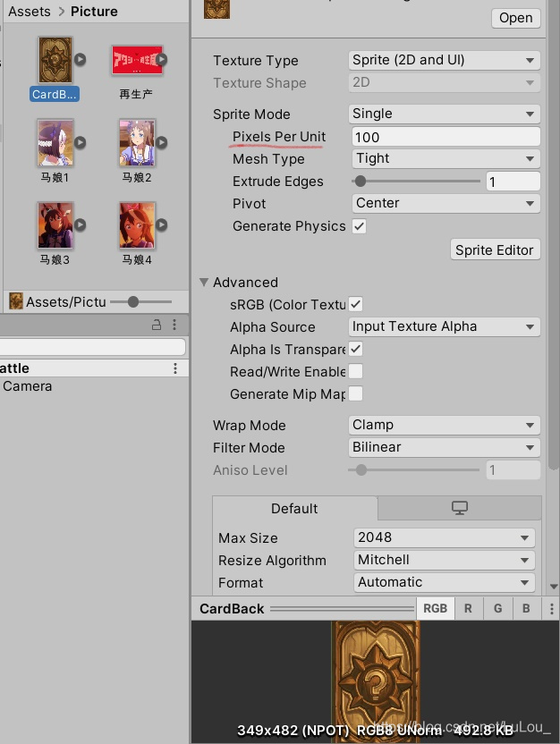Image resolution: width=560 pixels, height=744 pixels.
Task: Click the CardBack icon in asset path bar
Action: [x=16, y=300]
